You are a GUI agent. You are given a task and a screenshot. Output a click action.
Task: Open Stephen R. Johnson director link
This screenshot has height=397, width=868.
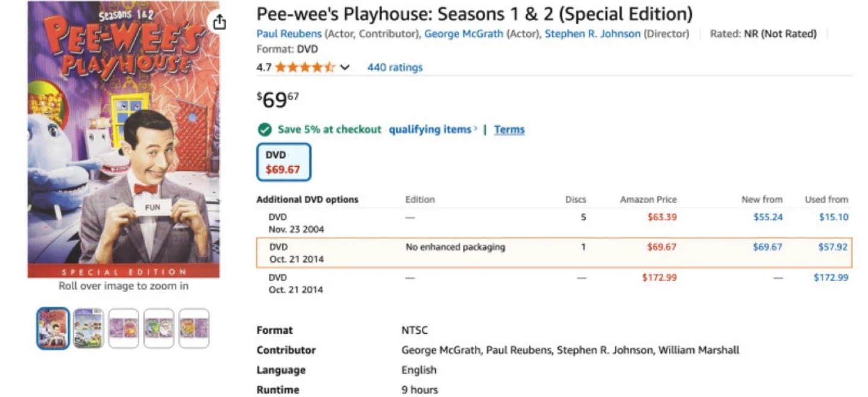point(593,34)
